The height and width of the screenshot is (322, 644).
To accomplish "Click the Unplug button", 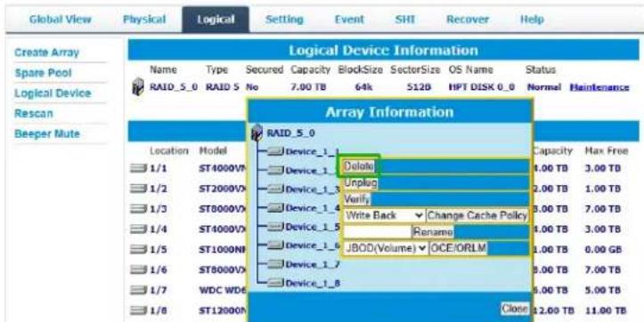I will pos(360,183).
